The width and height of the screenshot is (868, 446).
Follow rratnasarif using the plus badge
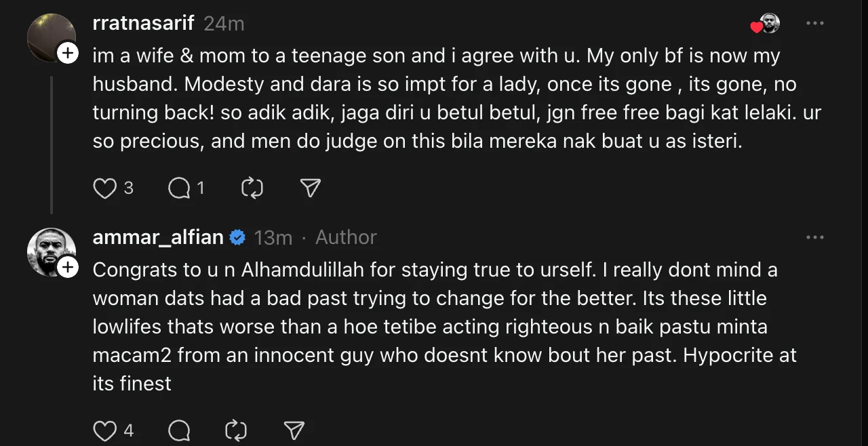68,53
